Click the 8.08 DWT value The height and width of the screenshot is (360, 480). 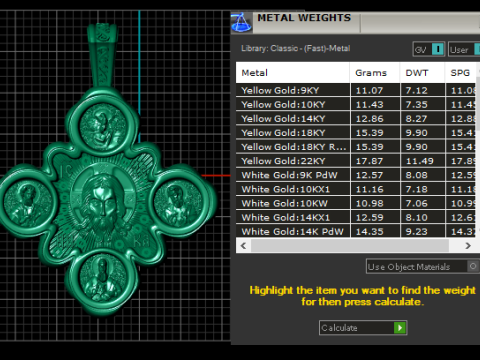(416, 175)
